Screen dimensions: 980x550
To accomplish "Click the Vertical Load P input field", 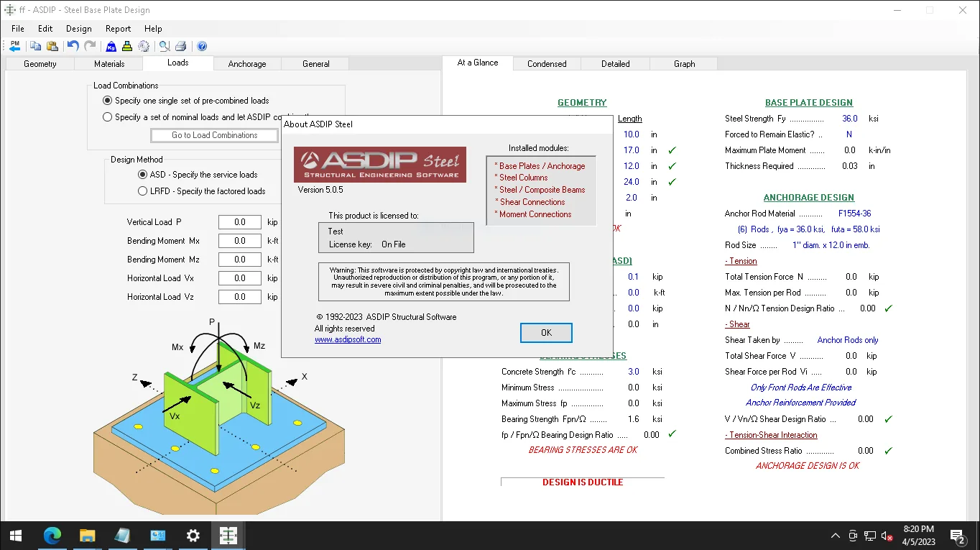I will point(240,222).
